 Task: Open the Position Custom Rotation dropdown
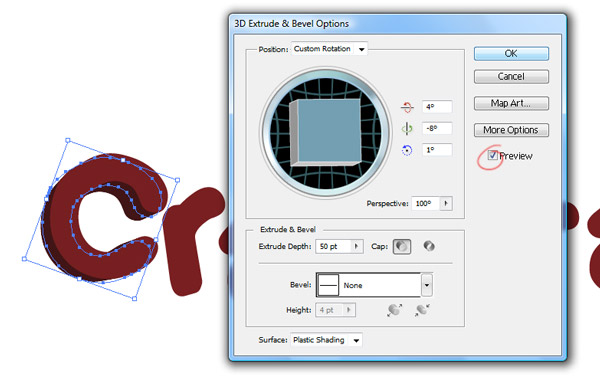pos(329,49)
